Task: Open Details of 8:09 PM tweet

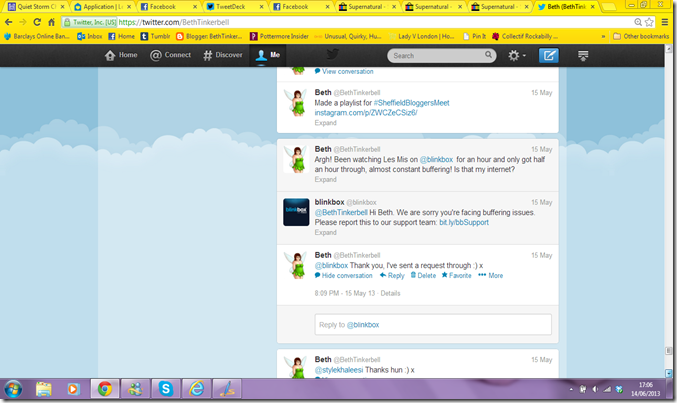Action: tap(390, 293)
